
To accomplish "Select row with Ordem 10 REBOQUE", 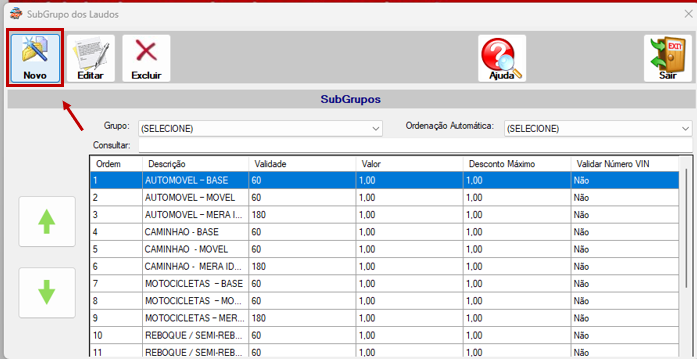I will pyautogui.click(x=385, y=336).
